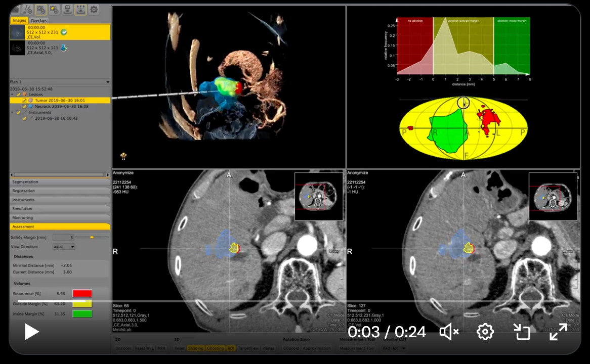Open the application settings gear icon
This screenshot has height=364, width=590.
pos(94,10)
